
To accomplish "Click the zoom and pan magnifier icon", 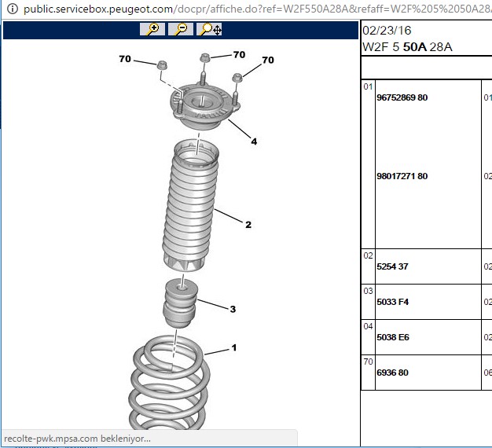I will pos(209,29).
